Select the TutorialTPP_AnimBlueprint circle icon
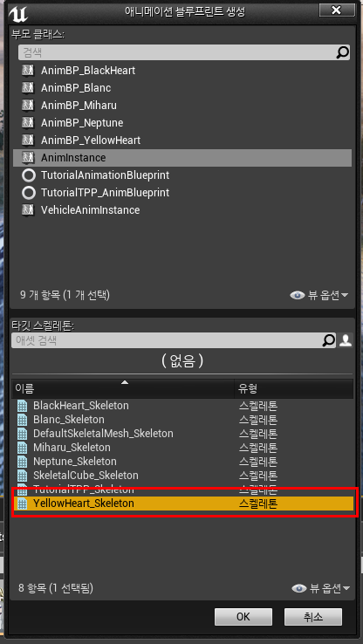 pos(28,193)
